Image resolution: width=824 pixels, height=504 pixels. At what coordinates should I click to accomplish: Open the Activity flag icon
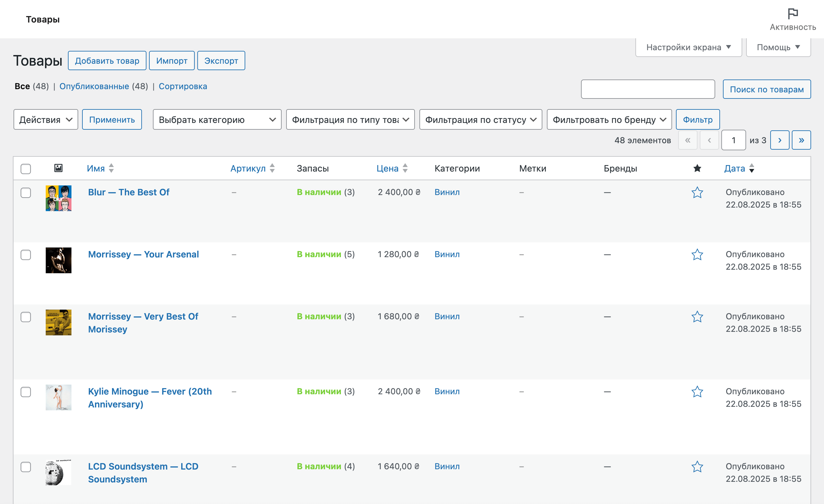[792, 14]
